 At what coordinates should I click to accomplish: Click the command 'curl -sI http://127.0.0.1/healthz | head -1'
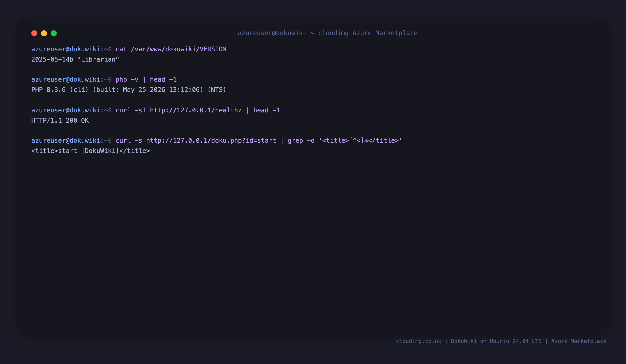(x=198, y=110)
